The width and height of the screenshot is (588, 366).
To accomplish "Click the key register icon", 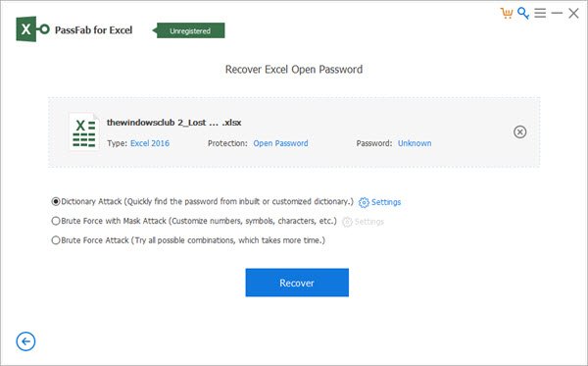I will [523, 13].
